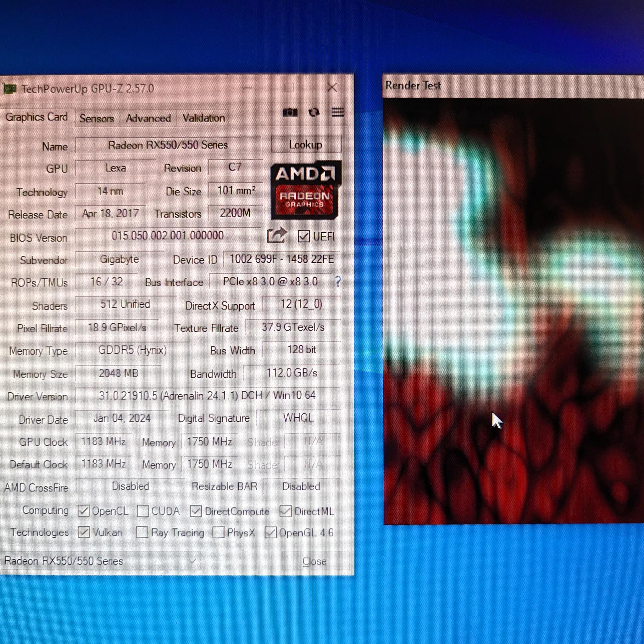
Task: Click the GPU Clock row Memory value 1750 MHz
Action: pyautogui.click(x=209, y=441)
